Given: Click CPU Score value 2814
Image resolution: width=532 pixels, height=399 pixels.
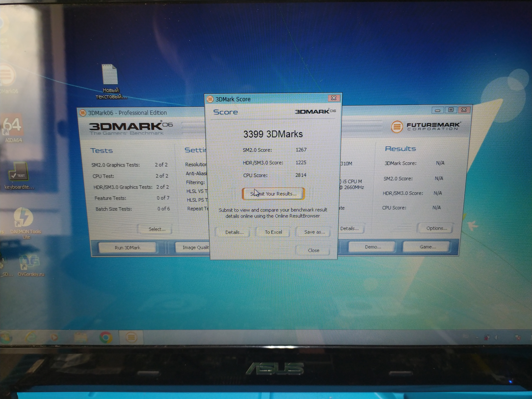Looking at the screenshot, I should point(301,175).
